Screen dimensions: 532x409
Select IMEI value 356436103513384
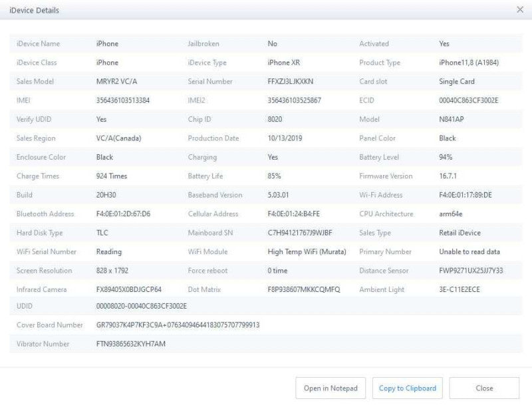click(123, 100)
